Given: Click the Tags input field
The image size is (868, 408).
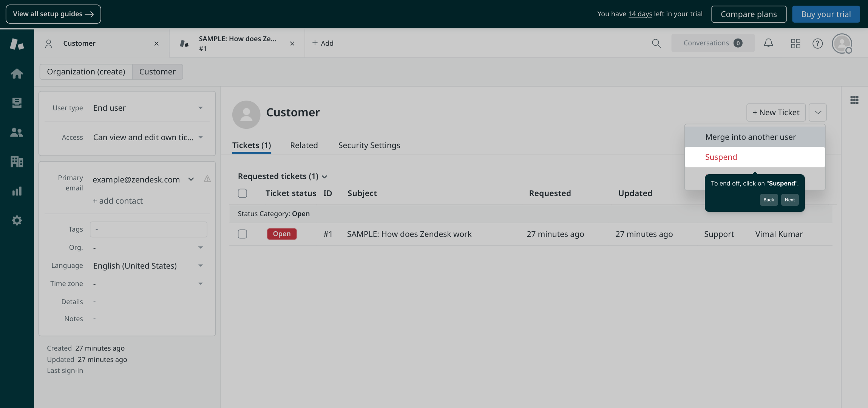Looking at the screenshot, I should click(148, 229).
